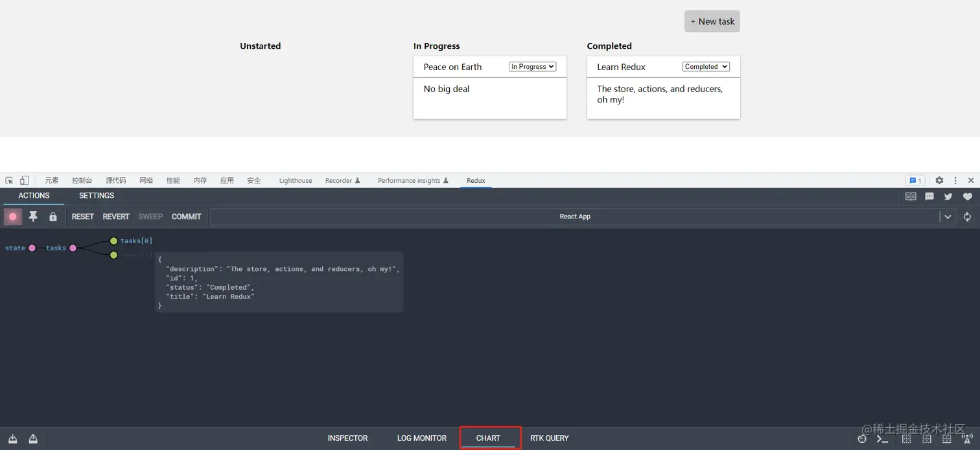Click the Learn Redux task title
The width and height of the screenshot is (980, 450).
pos(621,67)
